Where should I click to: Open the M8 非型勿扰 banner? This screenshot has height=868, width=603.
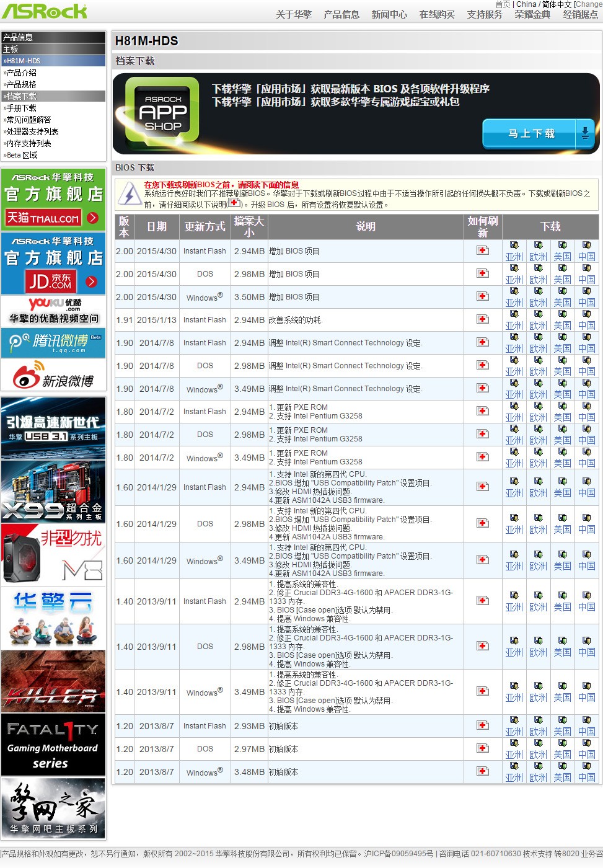point(53,555)
